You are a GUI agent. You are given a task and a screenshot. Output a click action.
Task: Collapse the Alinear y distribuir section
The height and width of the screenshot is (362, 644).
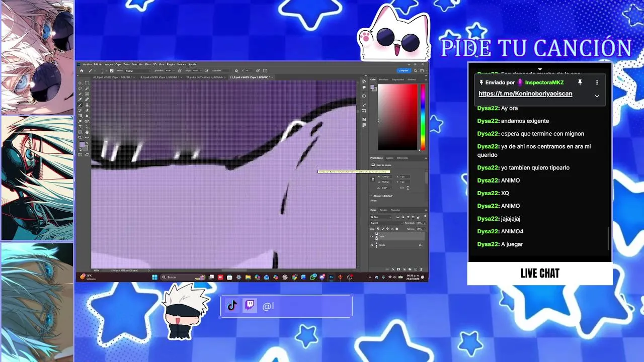[x=371, y=196]
